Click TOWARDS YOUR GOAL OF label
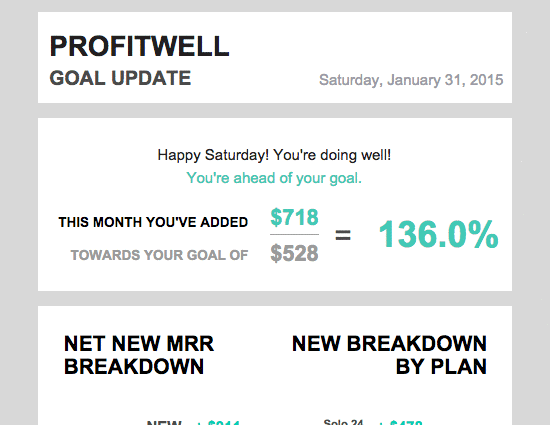This screenshot has width=550, height=425. coord(160,255)
